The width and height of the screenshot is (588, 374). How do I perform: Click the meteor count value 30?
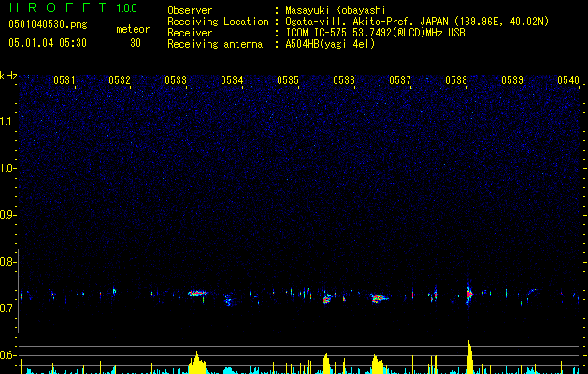(136, 43)
